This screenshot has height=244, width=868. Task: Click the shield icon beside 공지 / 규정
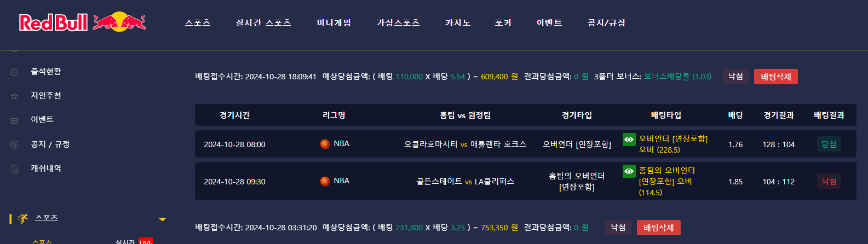(14, 145)
